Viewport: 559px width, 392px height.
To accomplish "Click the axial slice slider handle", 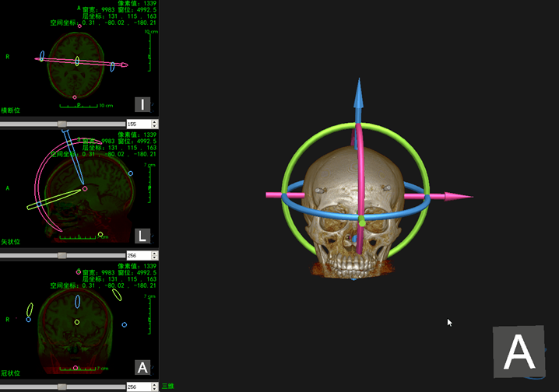I will 62,124.
